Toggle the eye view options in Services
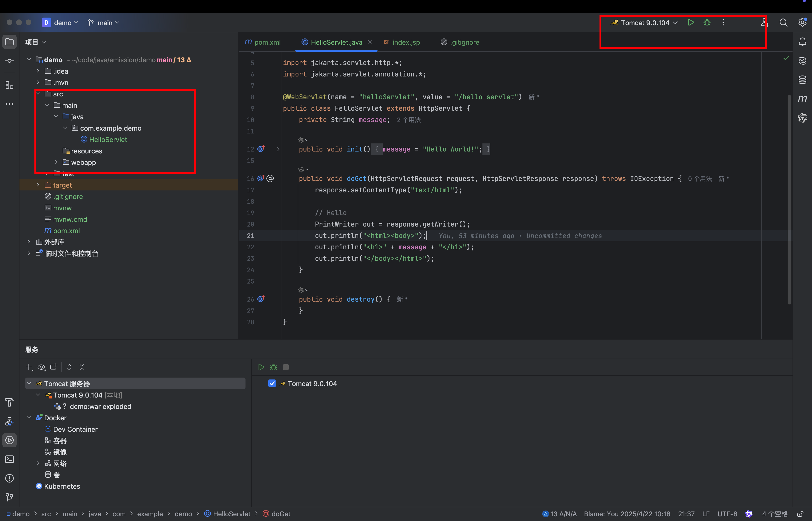The width and height of the screenshot is (812, 521). (x=41, y=367)
